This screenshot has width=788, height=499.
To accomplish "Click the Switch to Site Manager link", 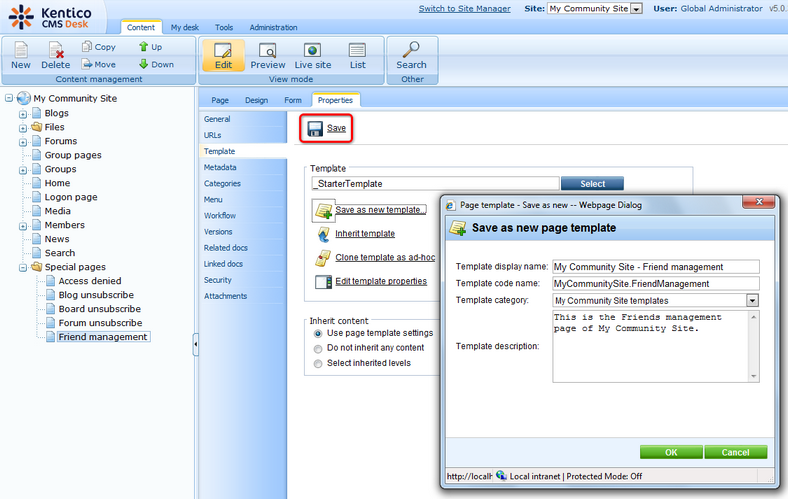I will (x=464, y=9).
